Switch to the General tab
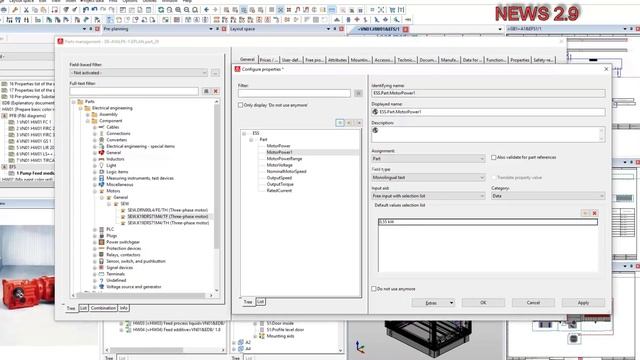This screenshot has width=640, height=360. tap(247, 60)
